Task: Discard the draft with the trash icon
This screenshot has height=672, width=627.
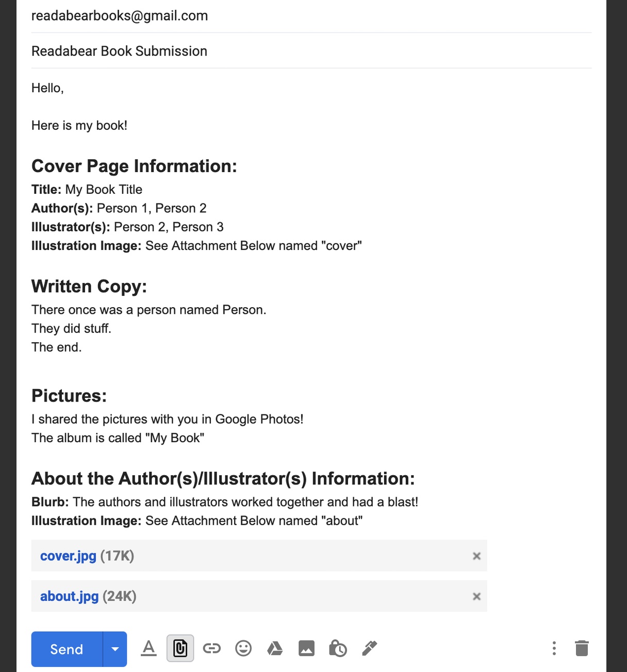Action: [x=582, y=648]
